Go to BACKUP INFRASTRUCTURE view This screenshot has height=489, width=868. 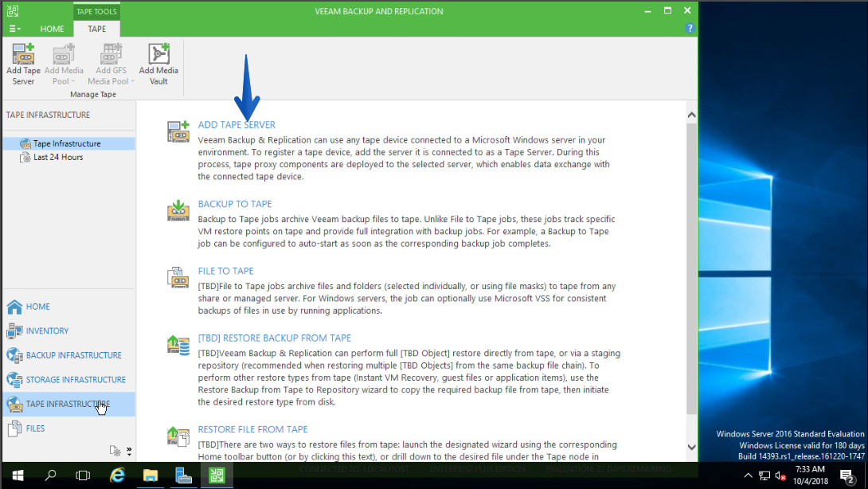(x=69, y=355)
